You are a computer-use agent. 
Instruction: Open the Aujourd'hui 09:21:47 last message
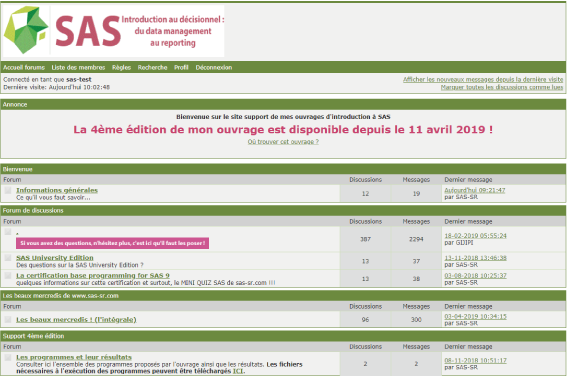click(x=475, y=190)
